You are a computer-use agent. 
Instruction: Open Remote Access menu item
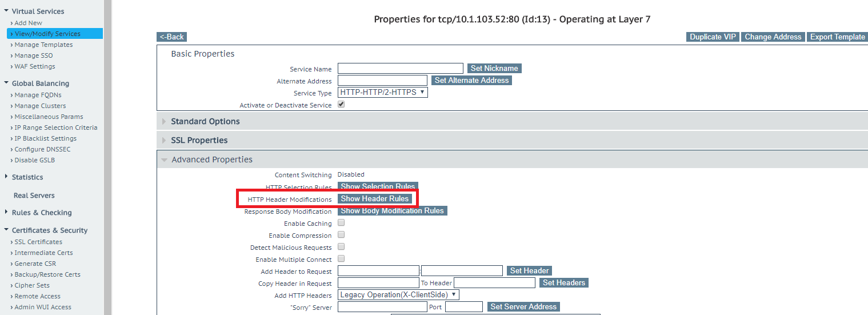click(x=37, y=296)
